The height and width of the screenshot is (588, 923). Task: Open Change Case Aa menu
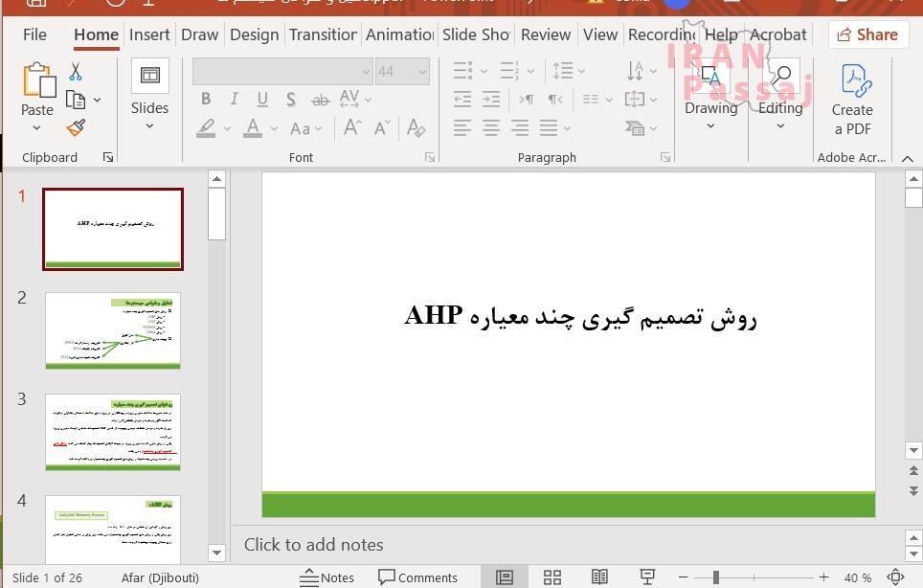tap(305, 128)
